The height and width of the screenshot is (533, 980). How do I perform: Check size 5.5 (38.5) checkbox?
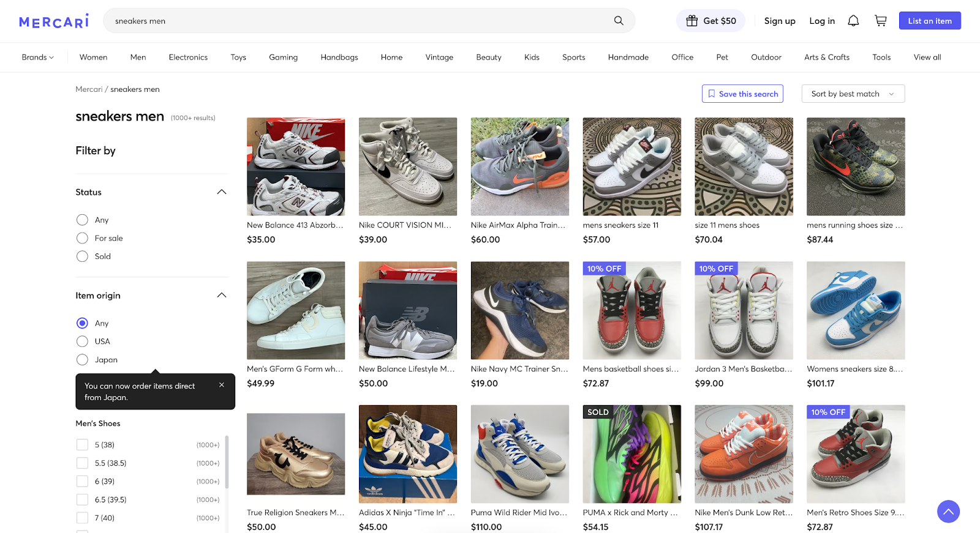(82, 463)
